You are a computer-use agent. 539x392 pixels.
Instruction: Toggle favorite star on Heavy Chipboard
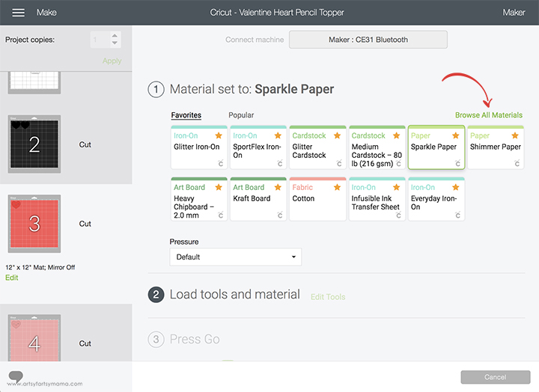(x=219, y=187)
